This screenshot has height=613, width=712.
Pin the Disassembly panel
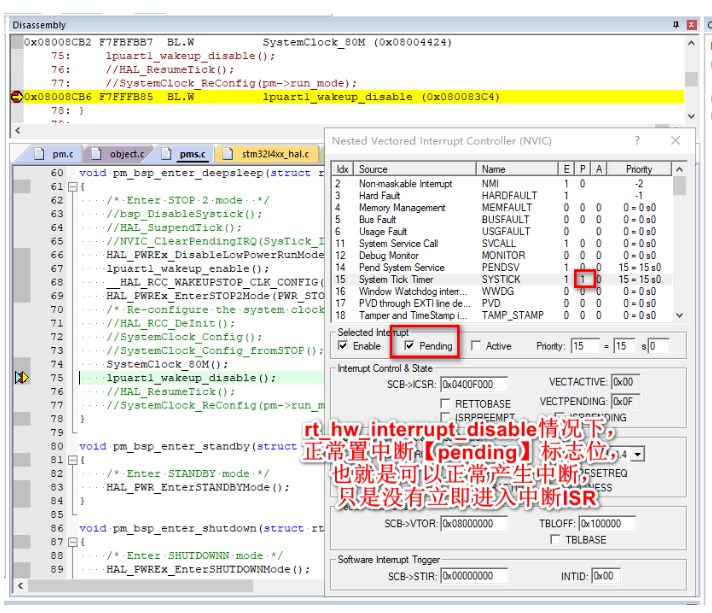pos(676,25)
